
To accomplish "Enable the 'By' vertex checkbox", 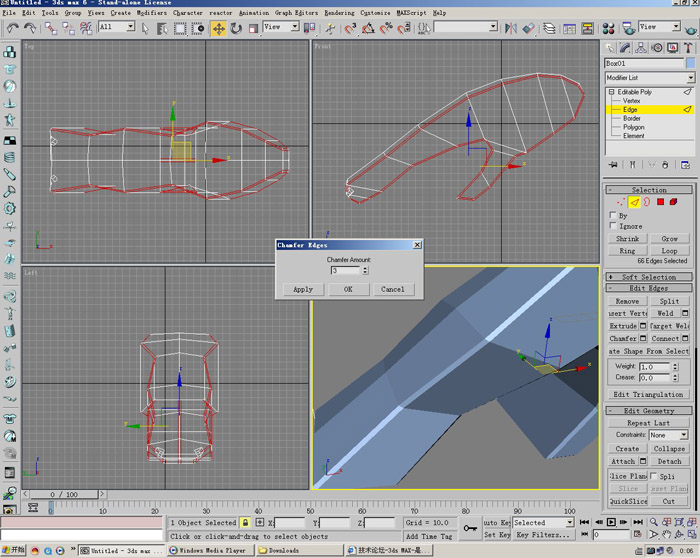I will pyautogui.click(x=613, y=215).
